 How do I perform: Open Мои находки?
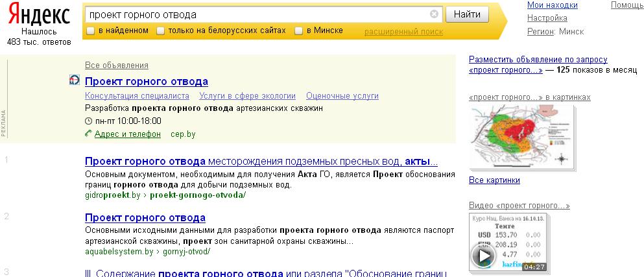click(x=553, y=5)
